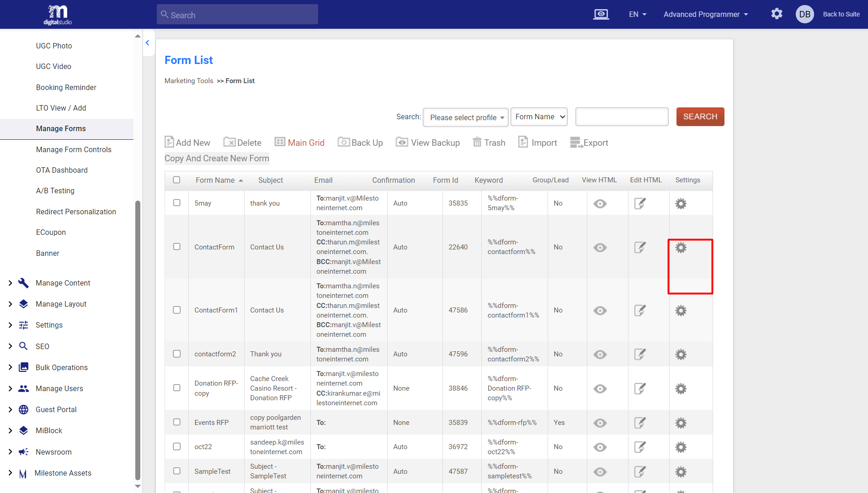Expand Bulk Operations in sidebar

point(62,367)
